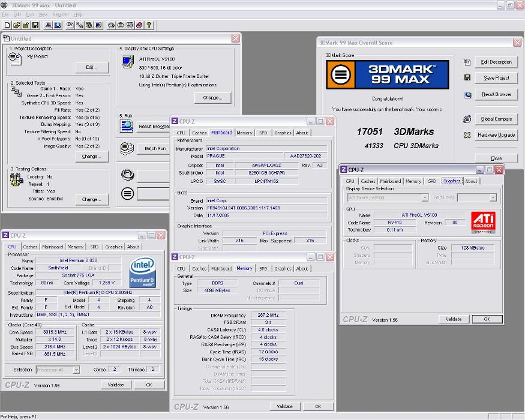Screen dimensions: 525x420
Task: Click the Intel Pentium D logo
Action: pos(143,272)
